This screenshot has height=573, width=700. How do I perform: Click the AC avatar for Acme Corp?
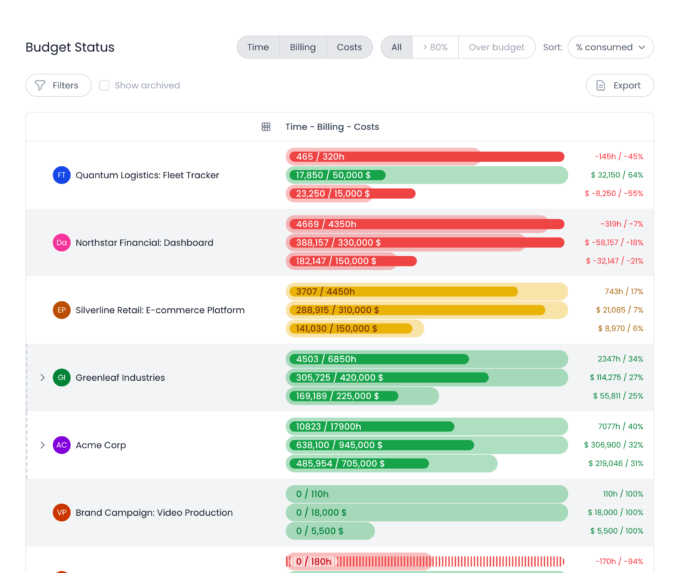point(62,445)
